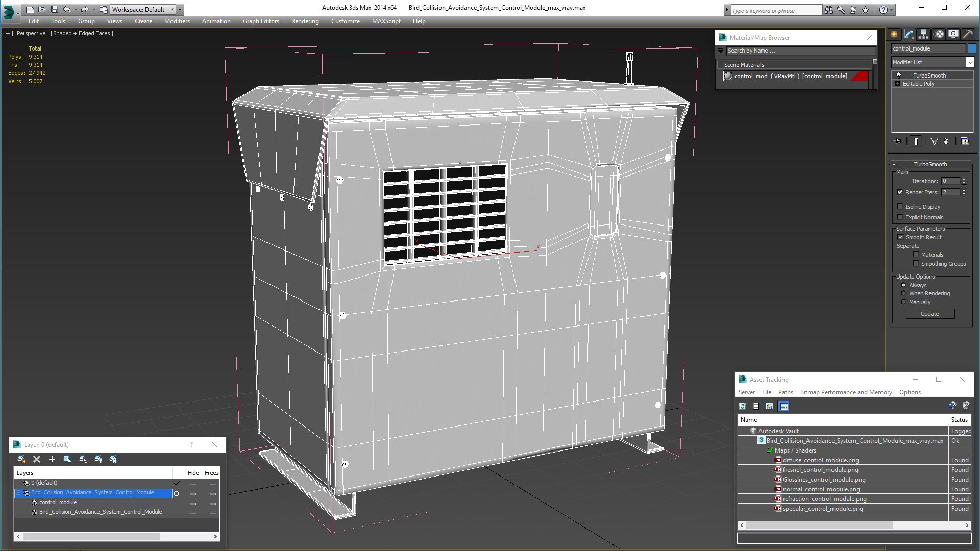This screenshot has width=980, height=551.
Task: Open the Paths menu in Asset Tracking
Action: 785,392
